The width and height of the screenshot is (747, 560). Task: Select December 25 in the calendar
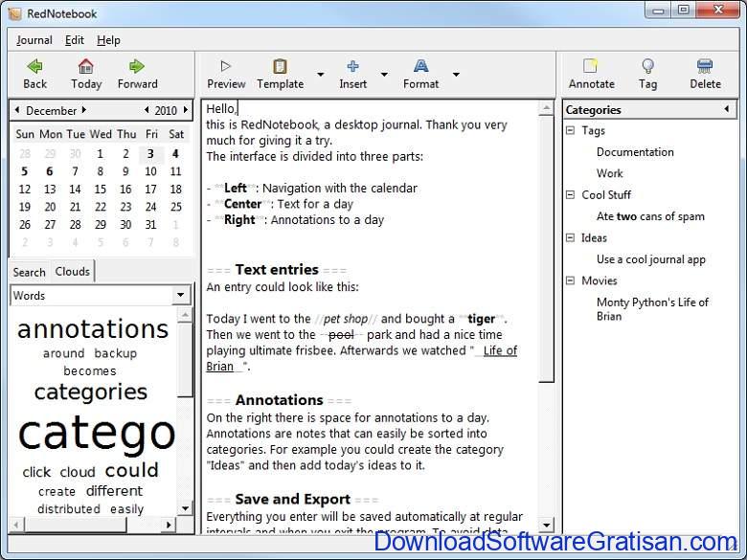(175, 207)
